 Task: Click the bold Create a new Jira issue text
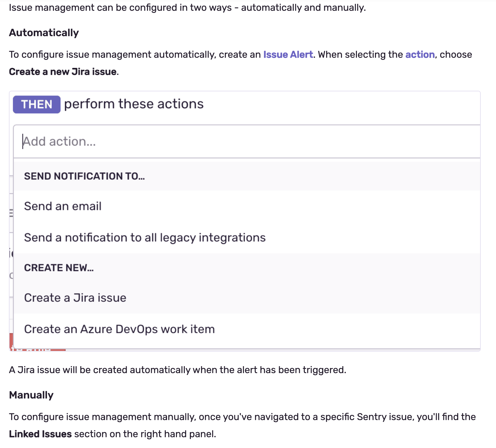(x=63, y=72)
